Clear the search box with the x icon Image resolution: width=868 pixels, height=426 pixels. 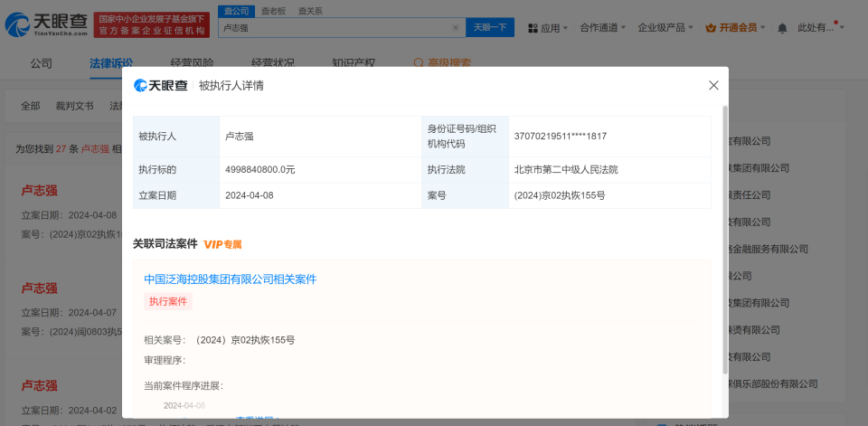[456, 28]
